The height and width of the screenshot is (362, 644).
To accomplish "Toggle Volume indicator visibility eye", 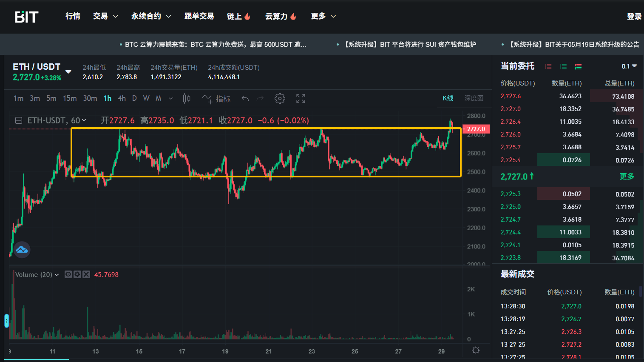I will coord(68,274).
